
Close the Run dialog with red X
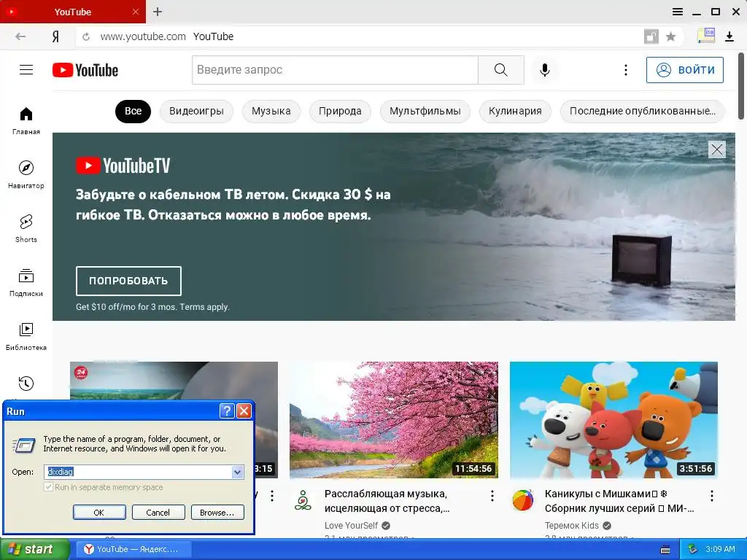click(244, 411)
